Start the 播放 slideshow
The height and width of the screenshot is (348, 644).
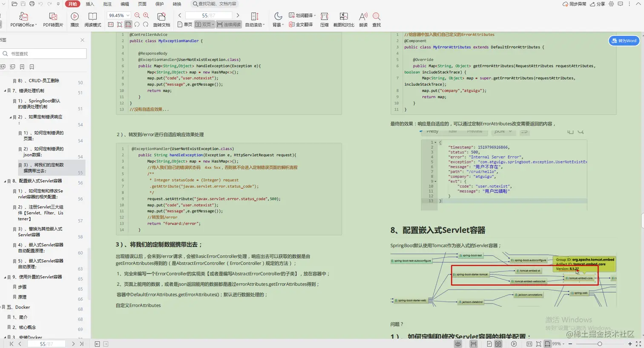click(x=75, y=20)
